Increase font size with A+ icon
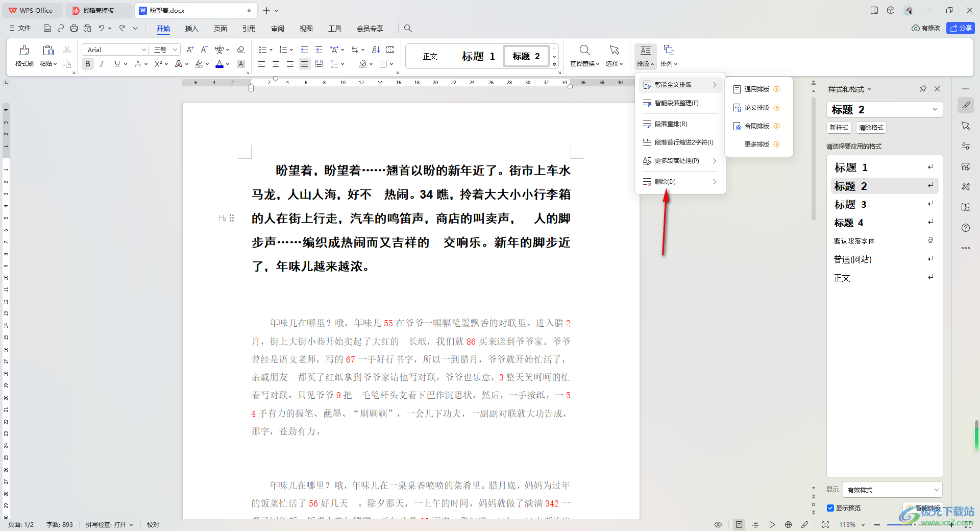 coord(190,50)
